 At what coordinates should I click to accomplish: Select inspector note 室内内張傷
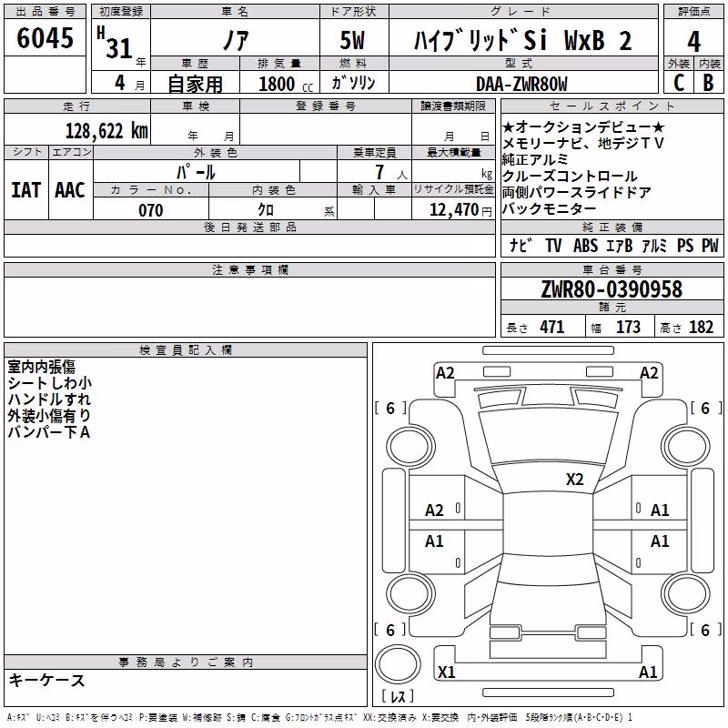point(41,367)
